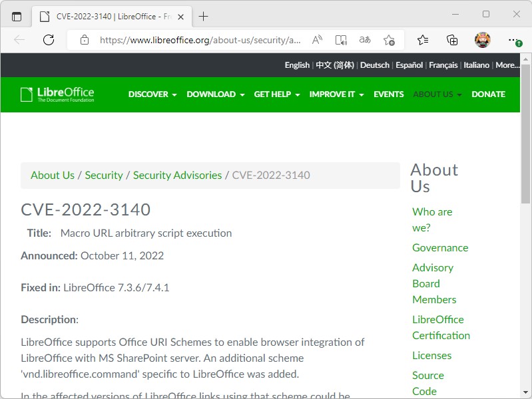Click the 'Description:' label
Screen dimensions: 532x399
point(49,320)
